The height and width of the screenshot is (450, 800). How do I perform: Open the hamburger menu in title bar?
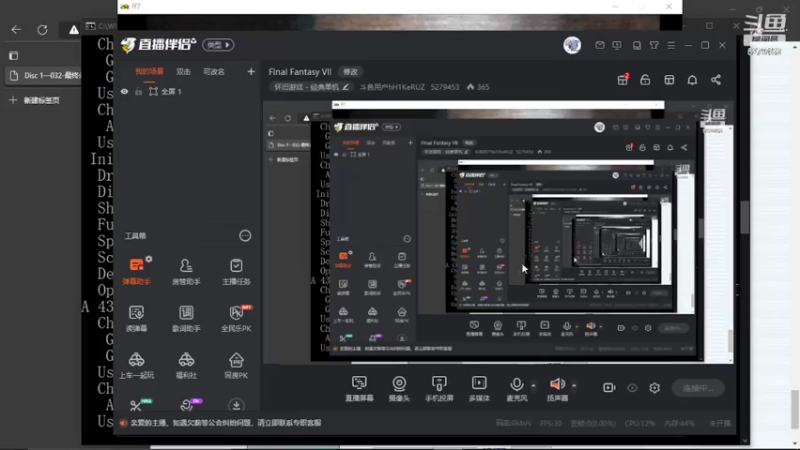click(x=671, y=45)
